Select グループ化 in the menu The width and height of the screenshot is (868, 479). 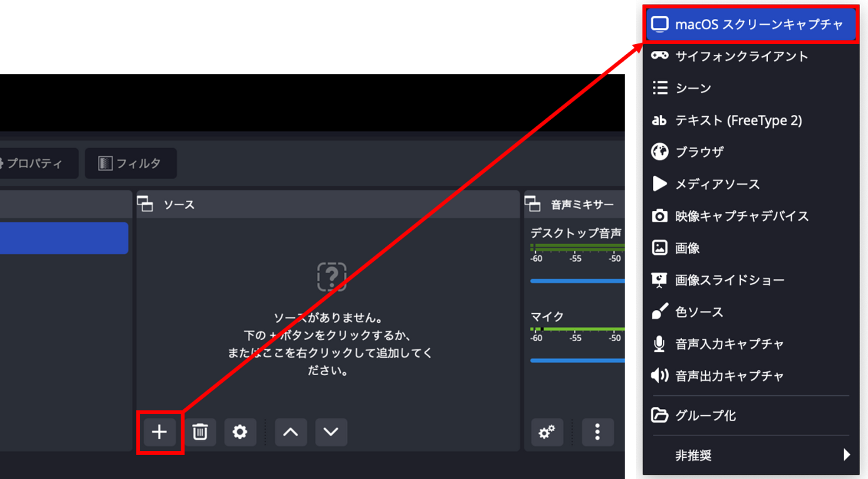pyautogui.click(x=751, y=415)
